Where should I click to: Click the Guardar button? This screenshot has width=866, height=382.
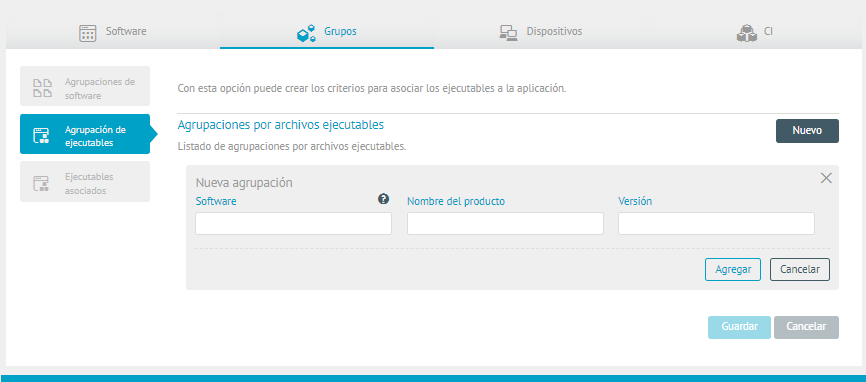coord(740,327)
